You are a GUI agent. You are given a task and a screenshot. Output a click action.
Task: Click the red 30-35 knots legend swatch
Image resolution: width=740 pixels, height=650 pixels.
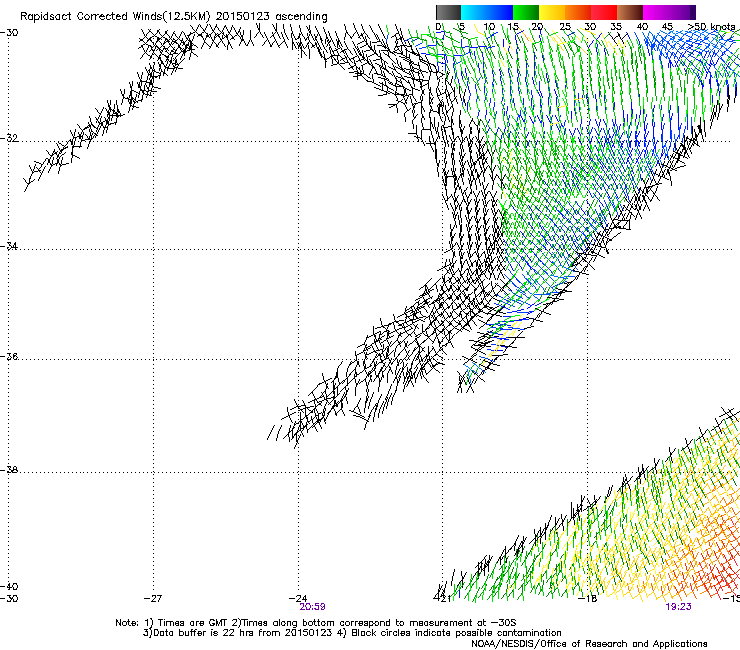click(x=604, y=12)
